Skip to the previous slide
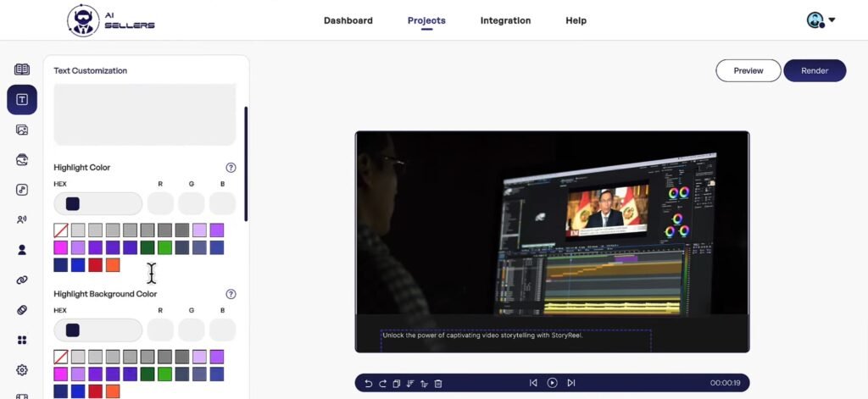 pos(533,383)
